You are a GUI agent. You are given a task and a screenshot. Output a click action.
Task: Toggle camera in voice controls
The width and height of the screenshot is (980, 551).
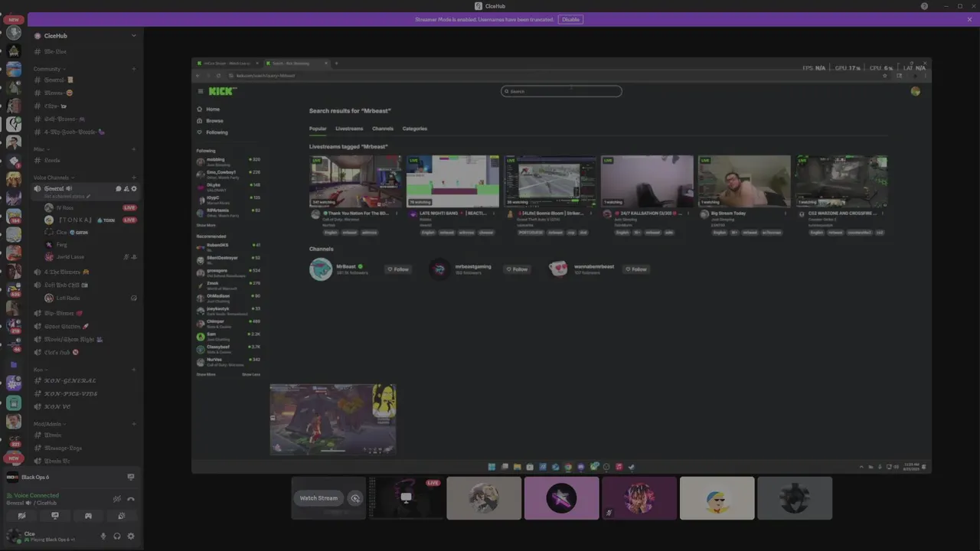pos(21,516)
